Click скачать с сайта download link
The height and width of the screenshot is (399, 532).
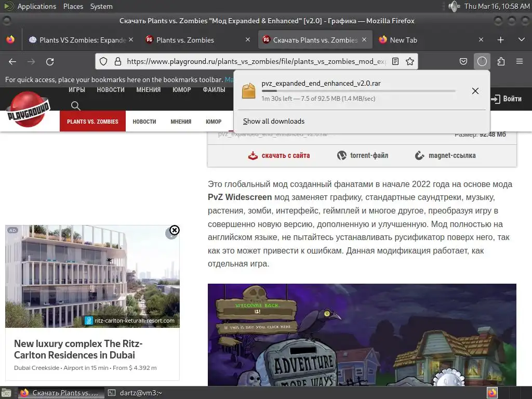point(278,155)
